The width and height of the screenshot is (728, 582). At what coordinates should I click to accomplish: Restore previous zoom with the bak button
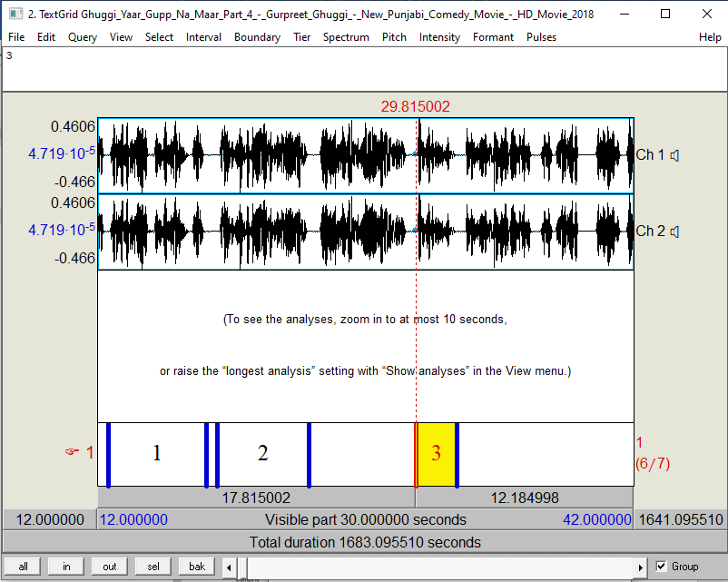coord(195,566)
